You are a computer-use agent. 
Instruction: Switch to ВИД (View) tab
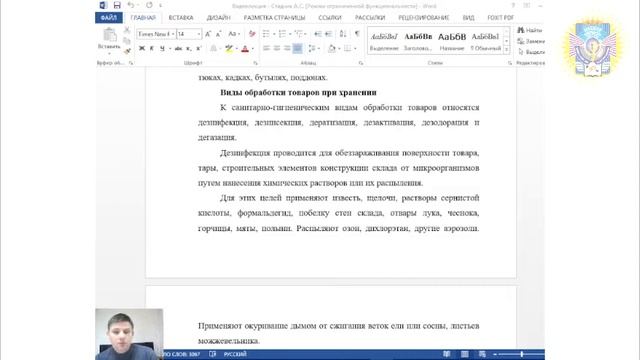click(468, 18)
